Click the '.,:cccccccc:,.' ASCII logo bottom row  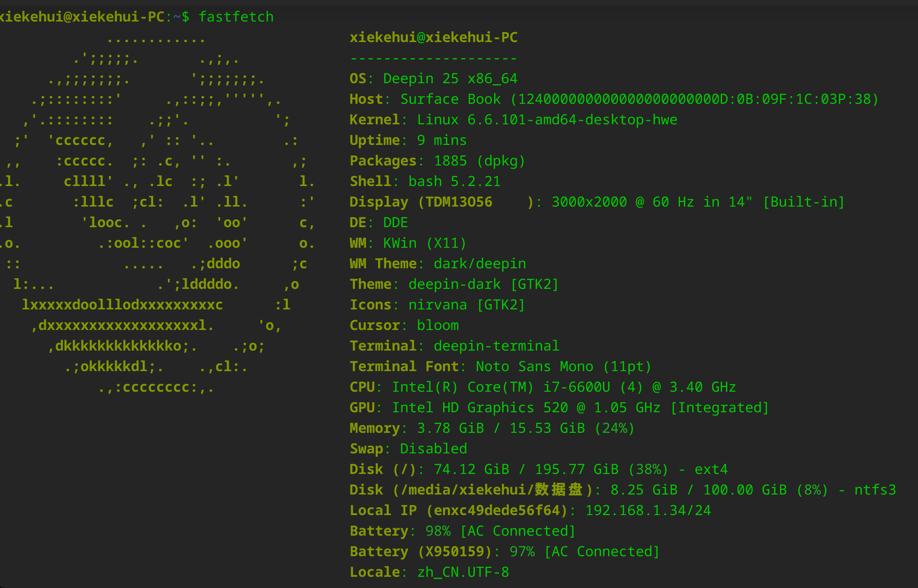[x=156, y=387]
